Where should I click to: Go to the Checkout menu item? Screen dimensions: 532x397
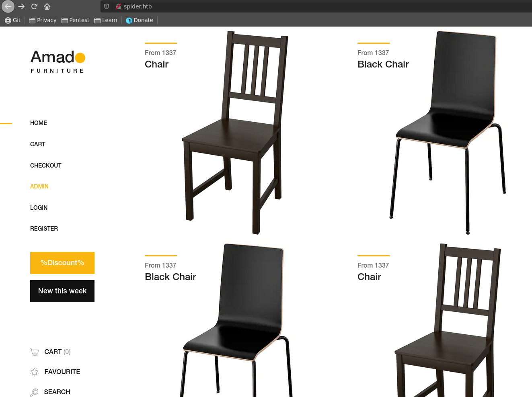click(46, 166)
